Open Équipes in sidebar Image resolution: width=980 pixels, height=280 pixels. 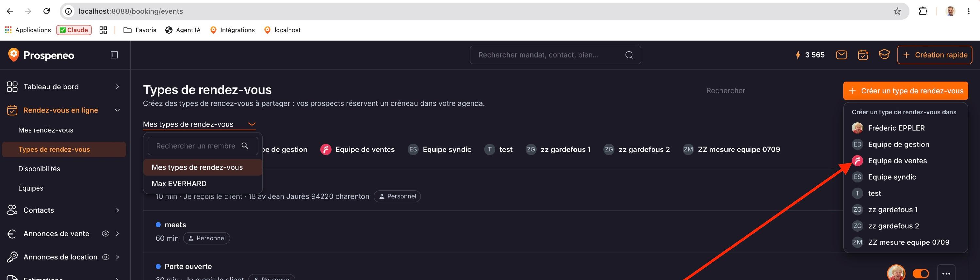(x=31, y=188)
